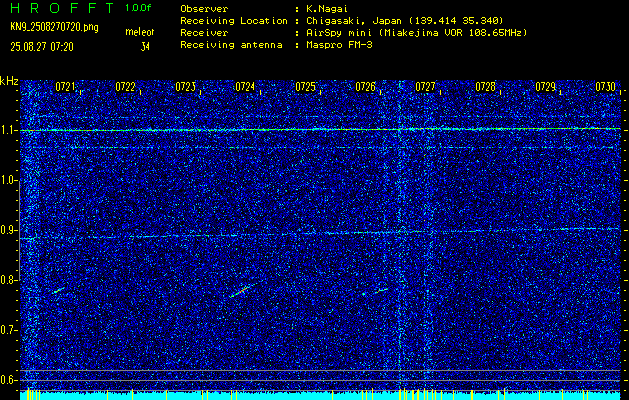
Task: Click the Observer field label
Action: [x=204, y=9]
